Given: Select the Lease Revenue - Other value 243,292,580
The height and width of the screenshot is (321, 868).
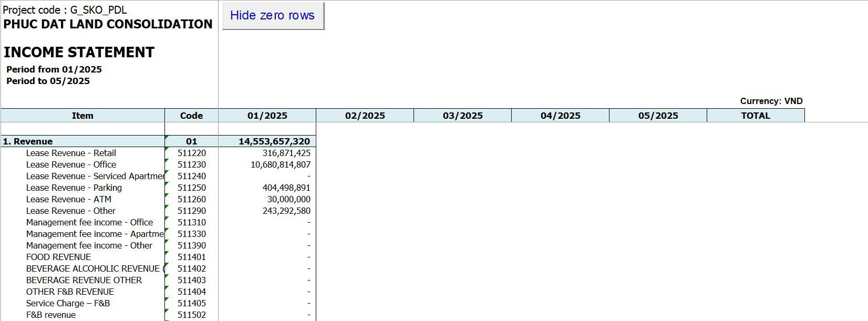Looking at the screenshot, I should (286, 211).
